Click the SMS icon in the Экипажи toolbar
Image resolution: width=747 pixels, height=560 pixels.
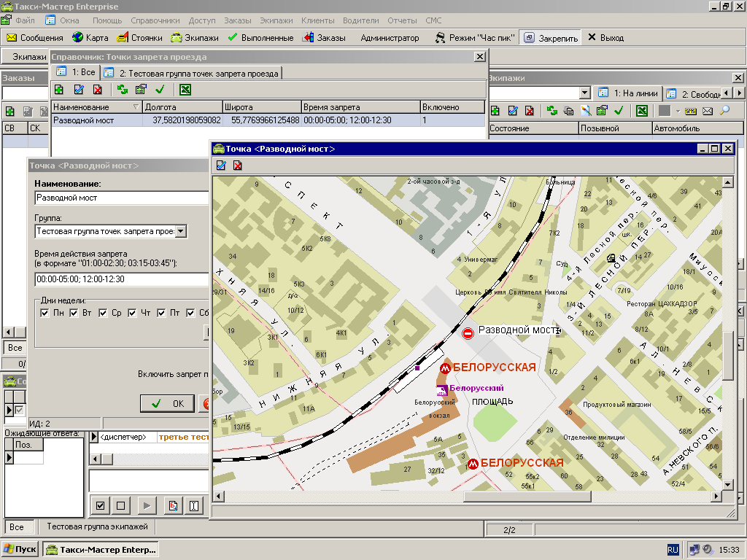pos(691,111)
